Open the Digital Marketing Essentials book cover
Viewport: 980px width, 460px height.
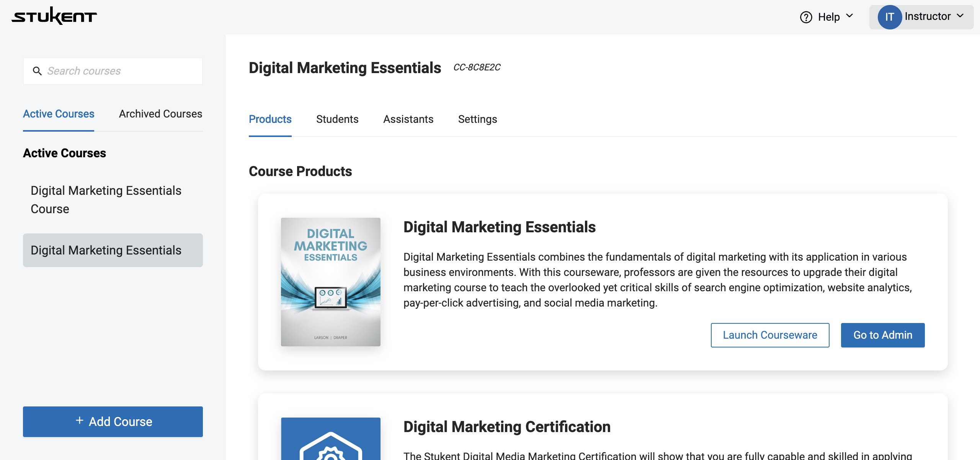coord(330,282)
